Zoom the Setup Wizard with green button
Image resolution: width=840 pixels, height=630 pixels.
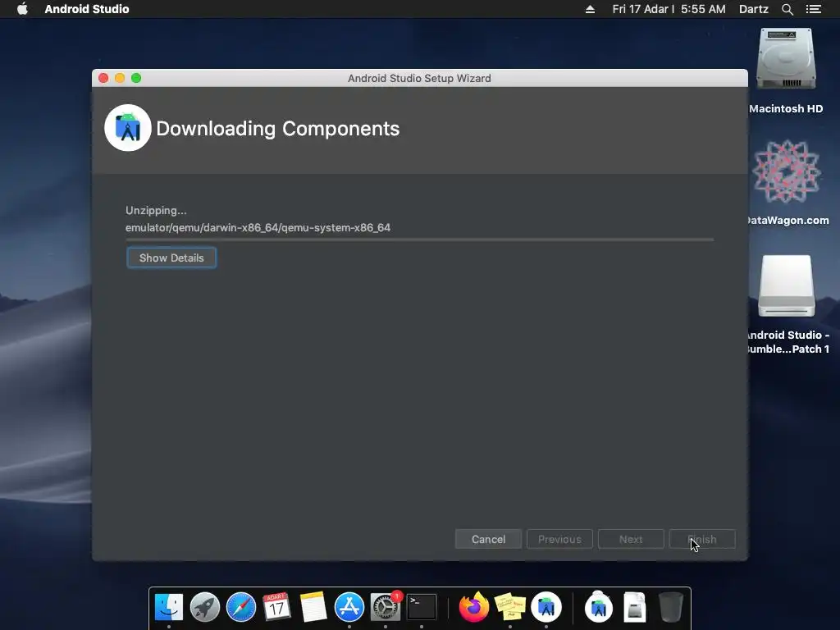136,78
